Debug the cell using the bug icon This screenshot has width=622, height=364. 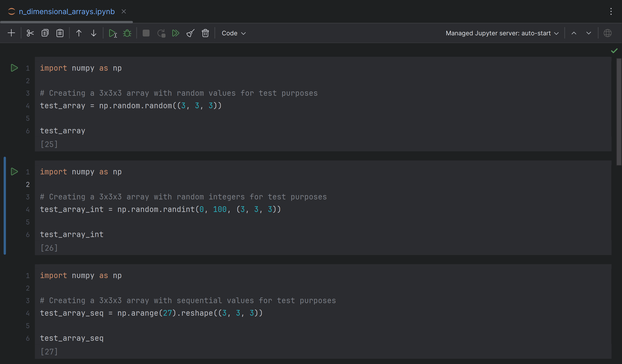(x=127, y=33)
